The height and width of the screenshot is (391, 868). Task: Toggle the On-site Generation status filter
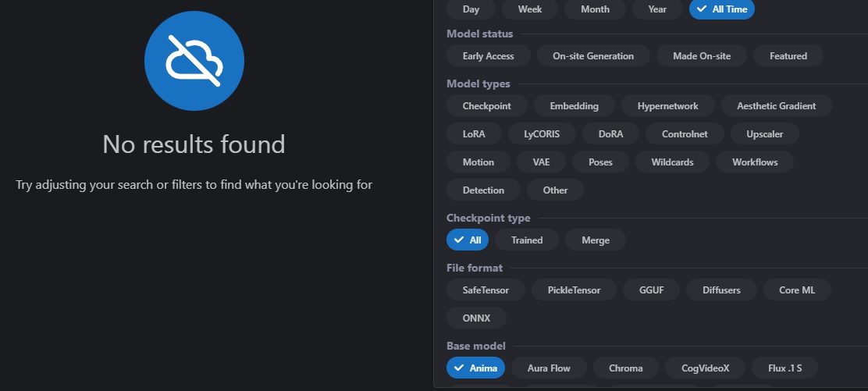[x=593, y=56]
